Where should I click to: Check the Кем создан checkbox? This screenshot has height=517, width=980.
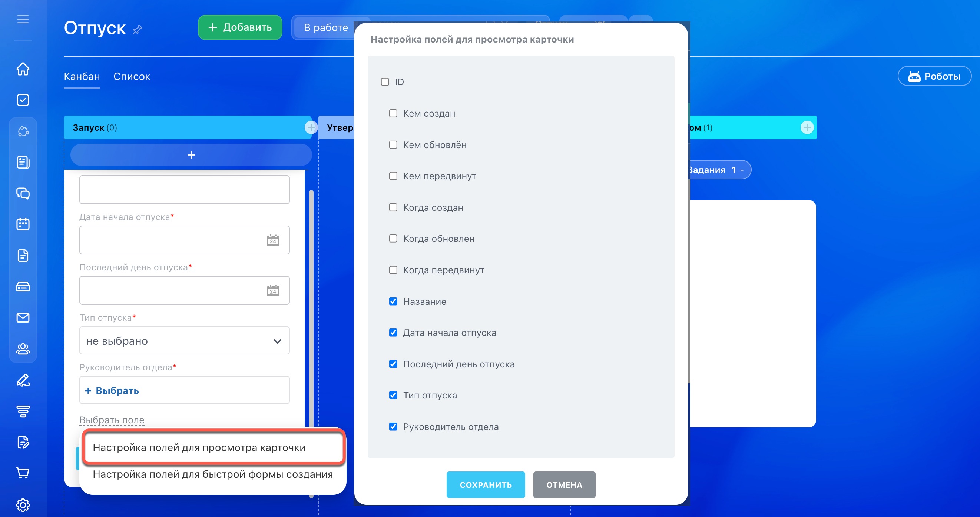pyautogui.click(x=393, y=113)
